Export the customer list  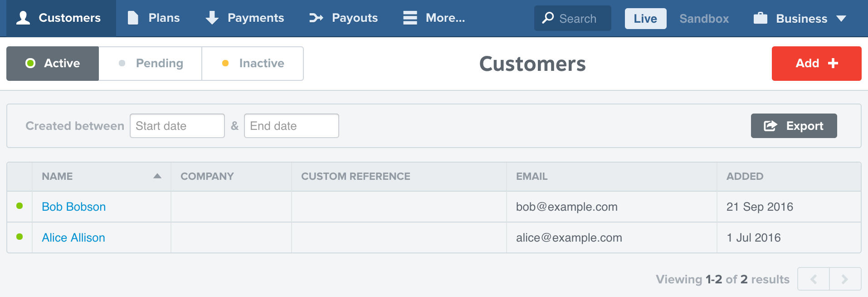coord(794,126)
